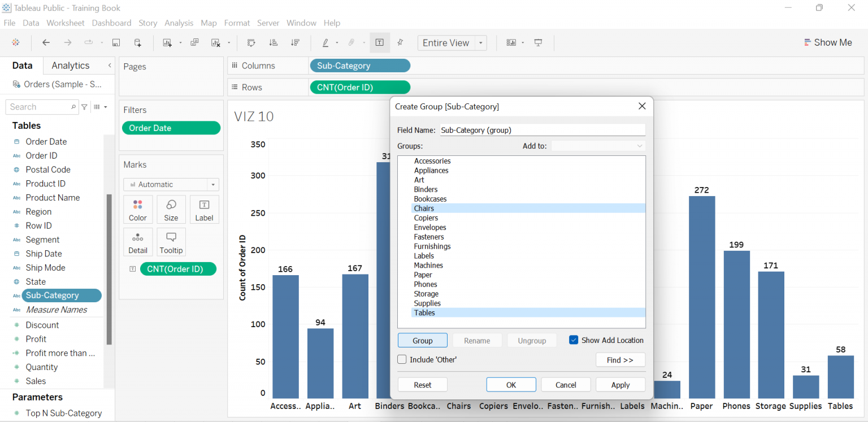Toggle Show Mark Labels toolbar button
The width and height of the screenshot is (868, 422).
(380, 42)
